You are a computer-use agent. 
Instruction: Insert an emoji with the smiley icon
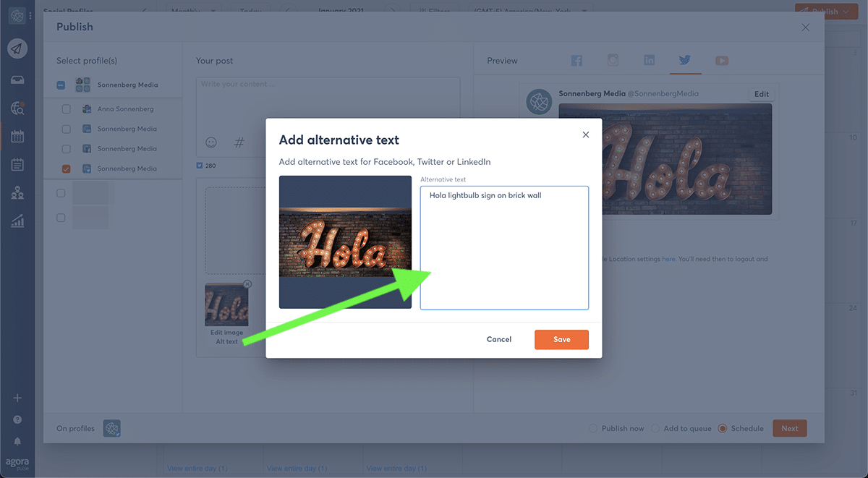tap(211, 142)
